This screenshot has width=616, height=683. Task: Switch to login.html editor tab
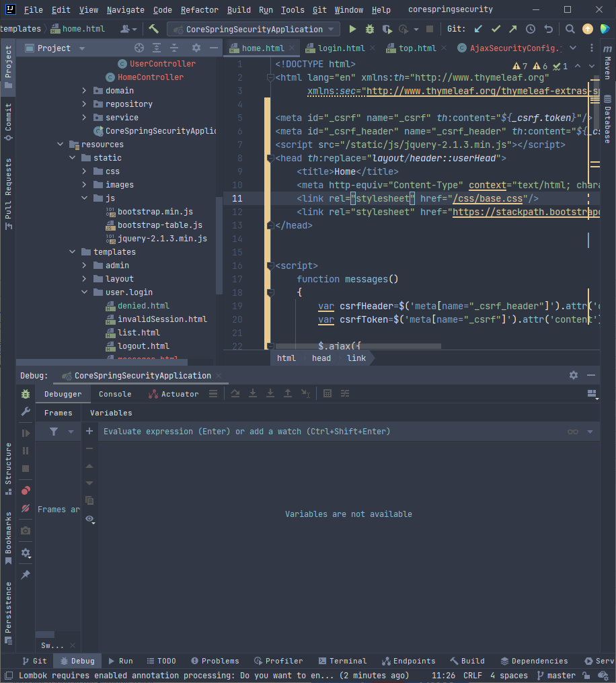click(341, 48)
